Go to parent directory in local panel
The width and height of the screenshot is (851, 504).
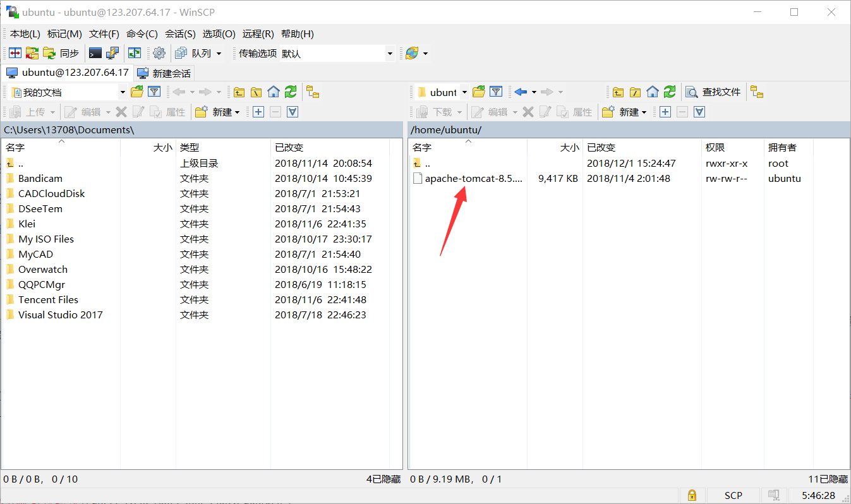point(239,92)
